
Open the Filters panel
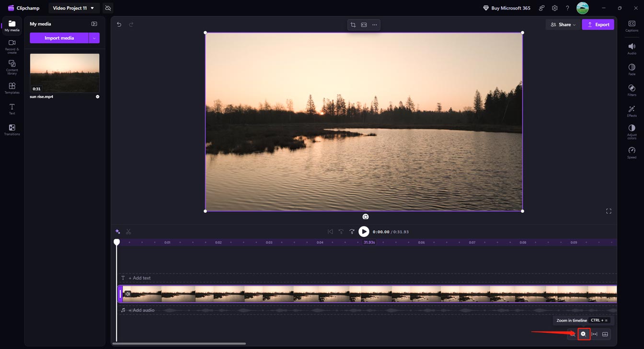(x=632, y=90)
